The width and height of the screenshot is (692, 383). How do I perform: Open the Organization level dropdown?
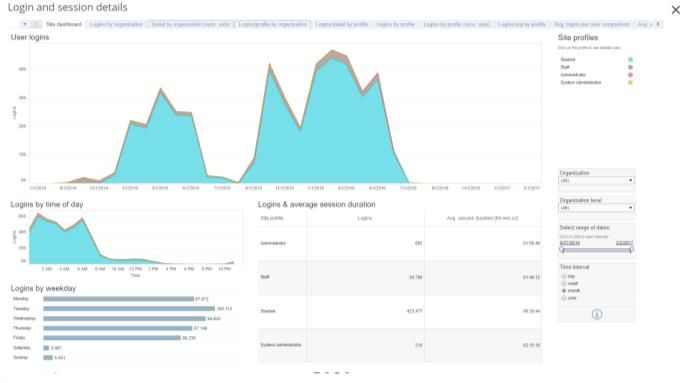596,208
